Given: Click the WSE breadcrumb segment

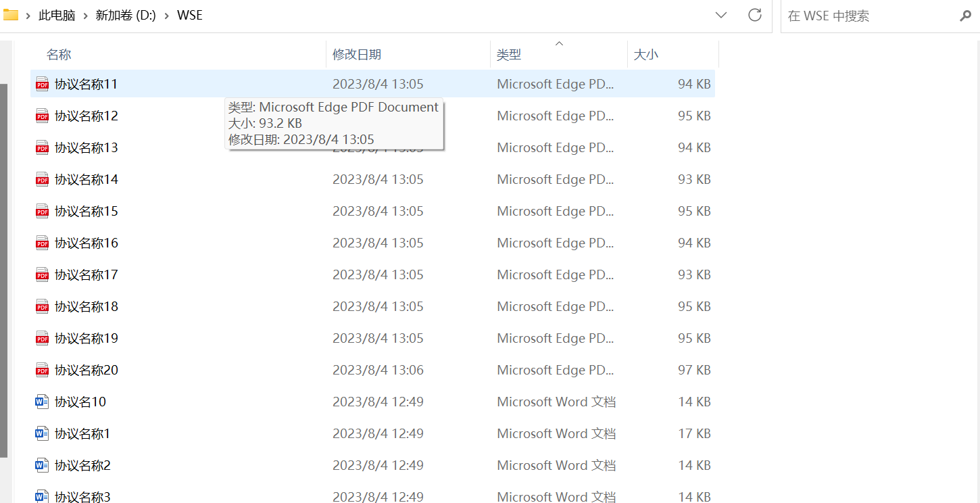Looking at the screenshot, I should click(190, 16).
